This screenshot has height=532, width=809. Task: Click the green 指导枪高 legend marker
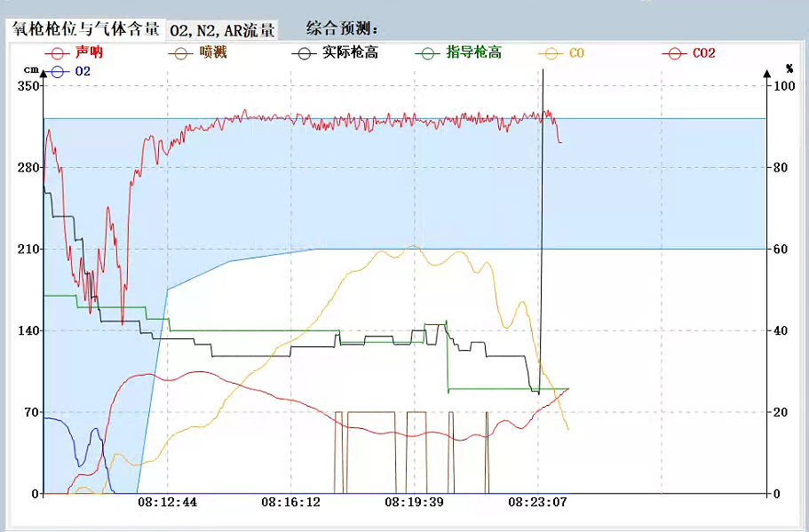(x=427, y=53)
